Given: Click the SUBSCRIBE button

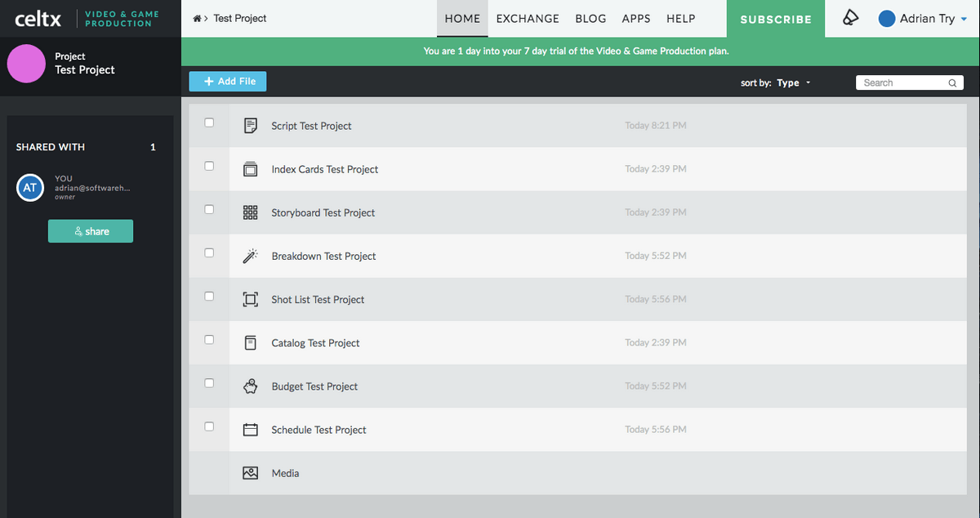Looking at the screenshot, I should pyautogui.click(x=776, y=19).
